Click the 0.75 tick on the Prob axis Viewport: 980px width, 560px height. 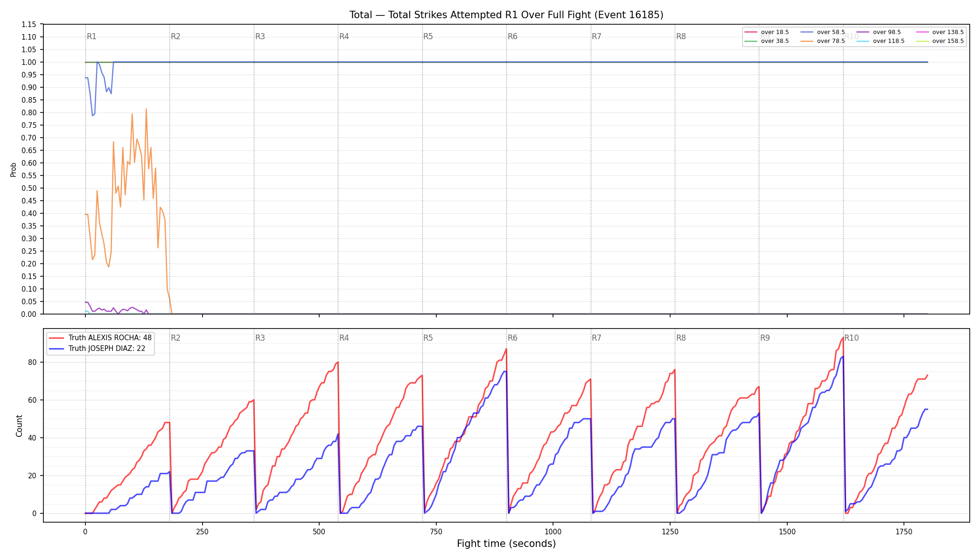28,125
